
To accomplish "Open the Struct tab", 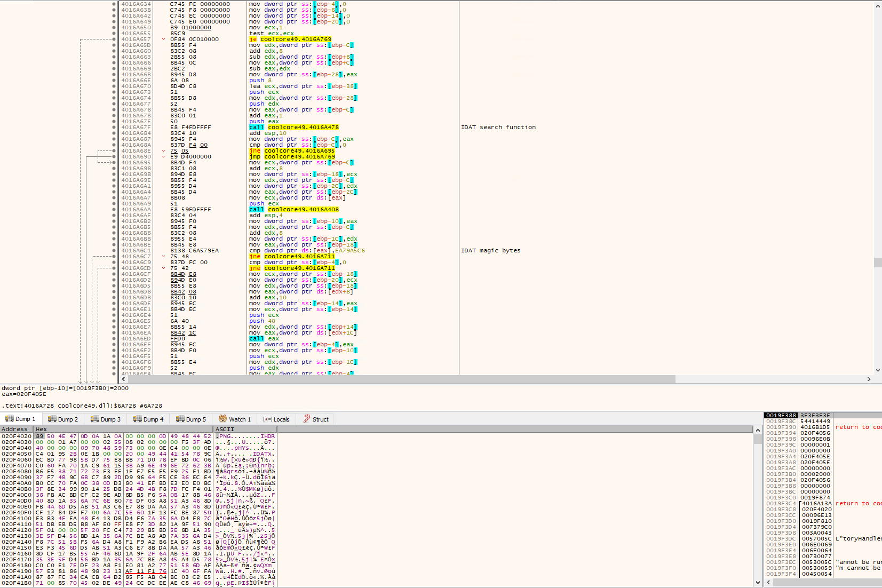I will point(316,419).
